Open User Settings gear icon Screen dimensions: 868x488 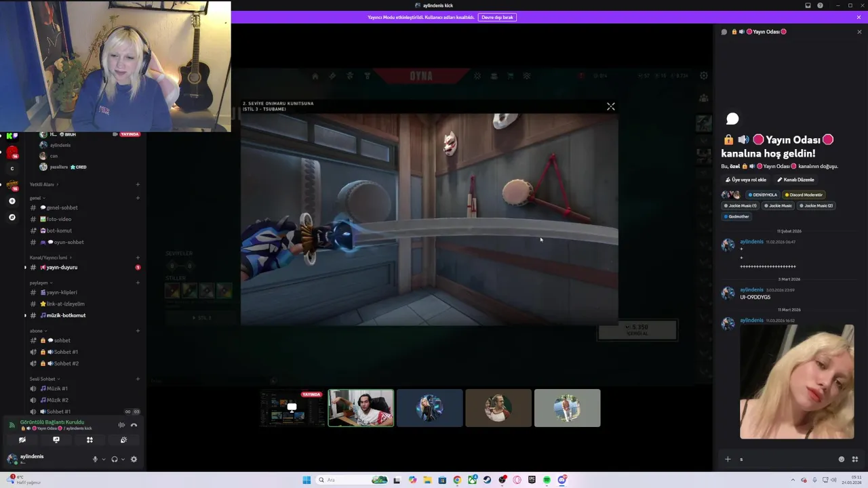[x=134, y=460]
